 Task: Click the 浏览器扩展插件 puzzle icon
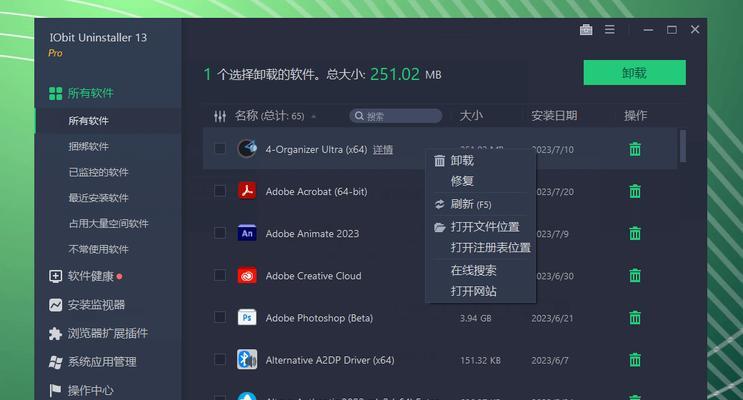[55, 334]
